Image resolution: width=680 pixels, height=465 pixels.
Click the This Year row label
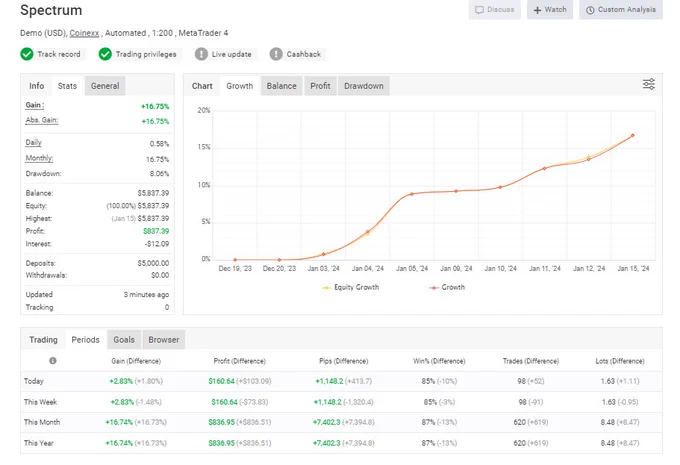tap(39, 443)
